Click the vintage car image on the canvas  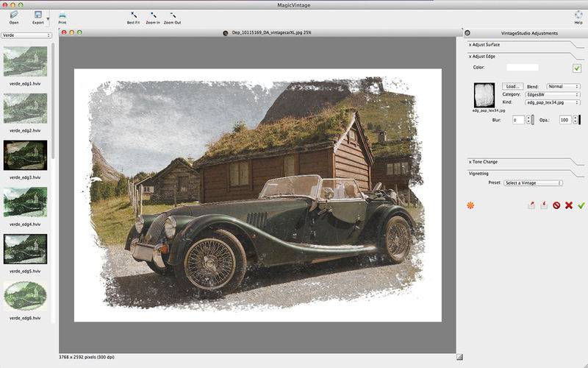coord(258,195)
